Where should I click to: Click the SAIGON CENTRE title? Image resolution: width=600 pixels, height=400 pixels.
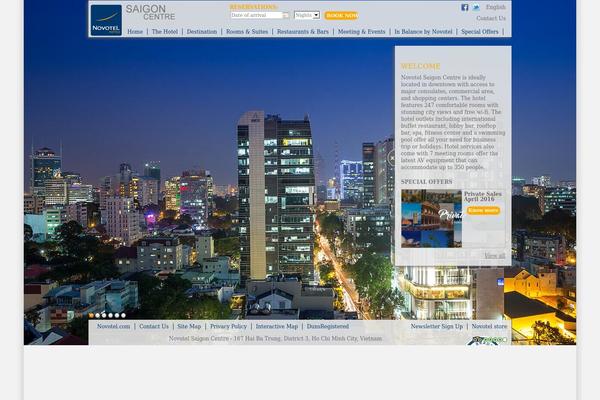coord(150,13)
